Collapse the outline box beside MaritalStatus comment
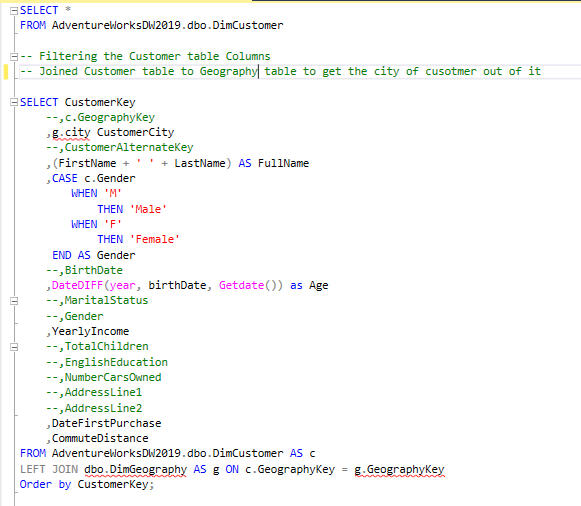The width and height of the screenshot is (581, 506). (x=14, y=301)
